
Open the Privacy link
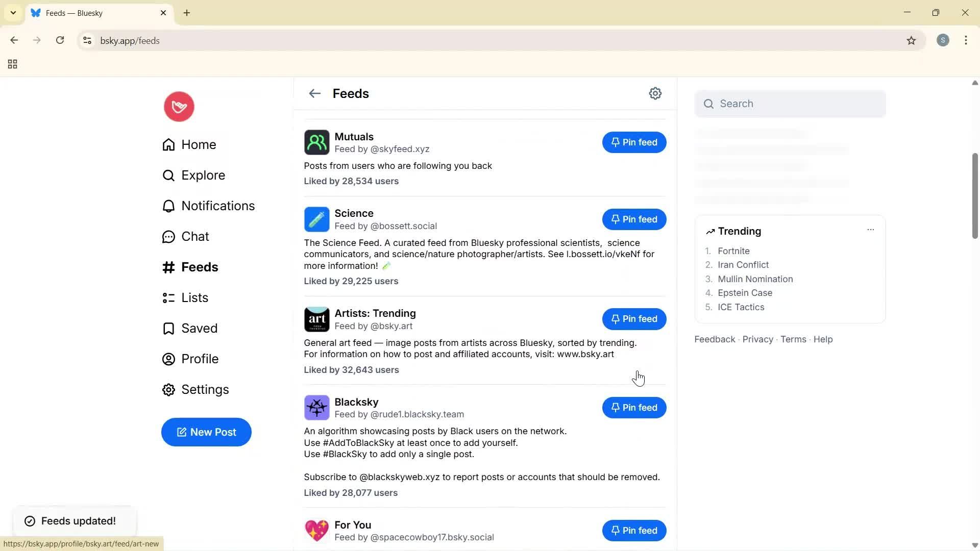pyautogui.click(x=757, y=339)
